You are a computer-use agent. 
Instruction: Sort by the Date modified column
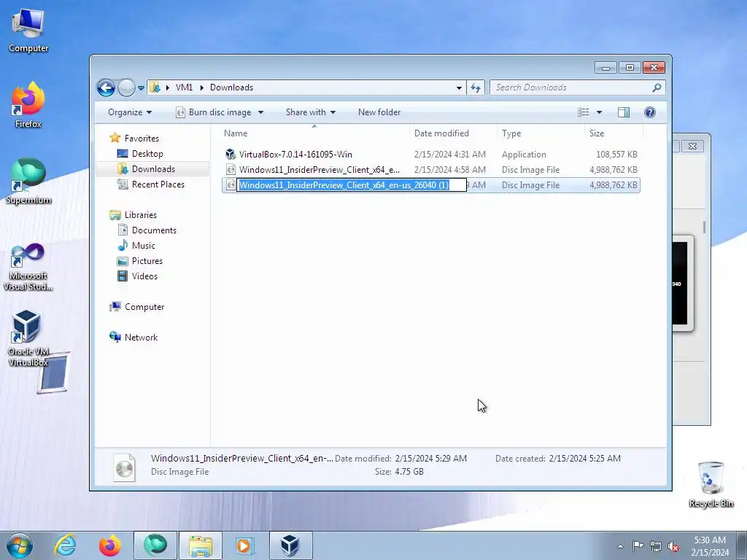click(452, 133)
